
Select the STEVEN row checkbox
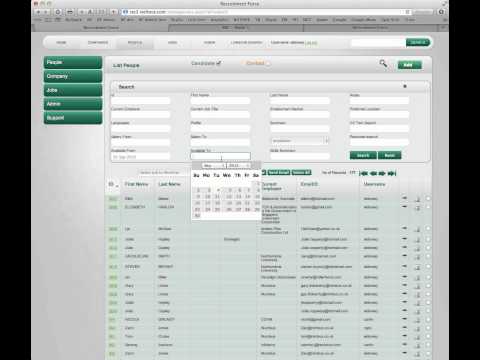428,267
